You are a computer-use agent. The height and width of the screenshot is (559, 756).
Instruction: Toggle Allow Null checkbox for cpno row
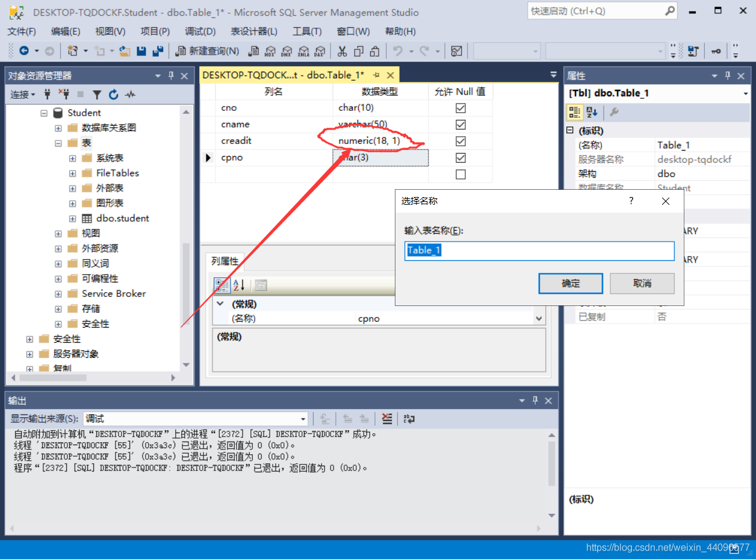point(460,158)
